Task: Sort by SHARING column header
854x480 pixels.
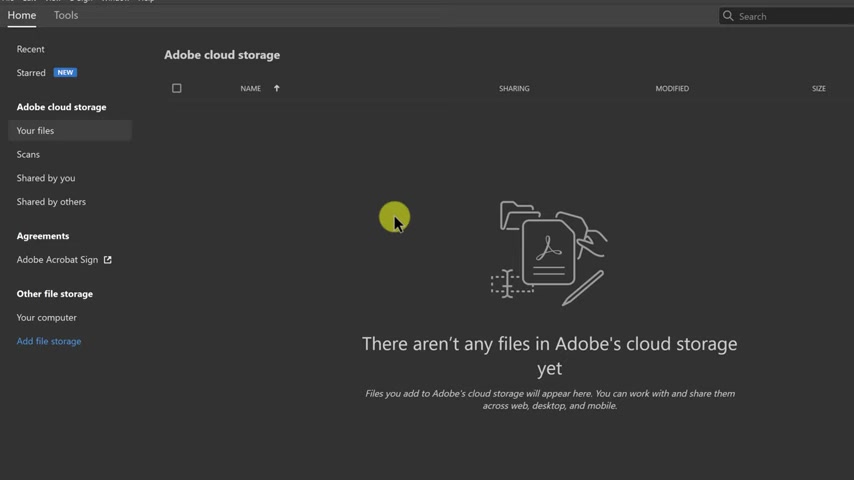Action: pos(514,88)
